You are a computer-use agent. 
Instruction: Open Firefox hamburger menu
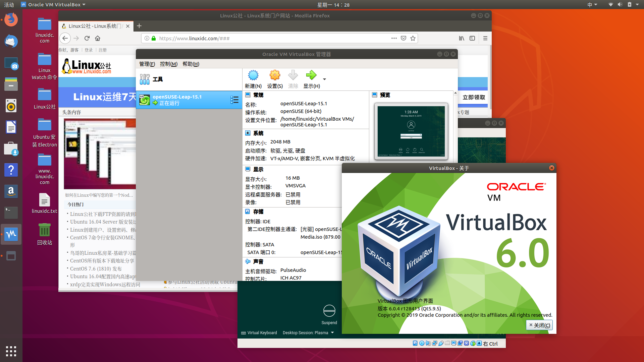(x=485, y=38)
